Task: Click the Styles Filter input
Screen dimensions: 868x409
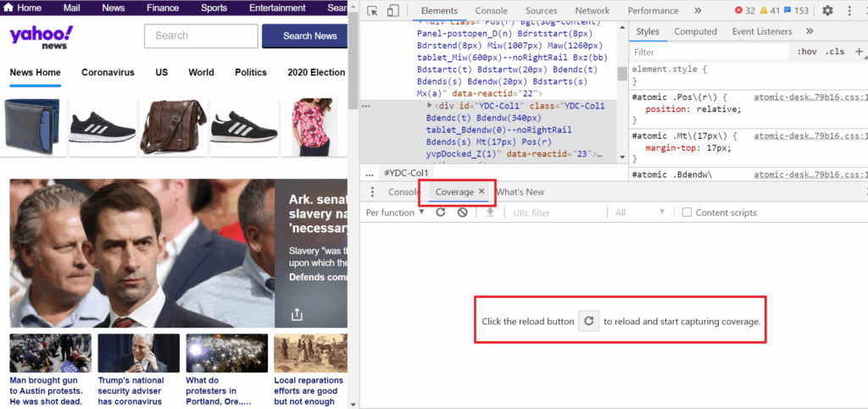Action: point(709,52)
